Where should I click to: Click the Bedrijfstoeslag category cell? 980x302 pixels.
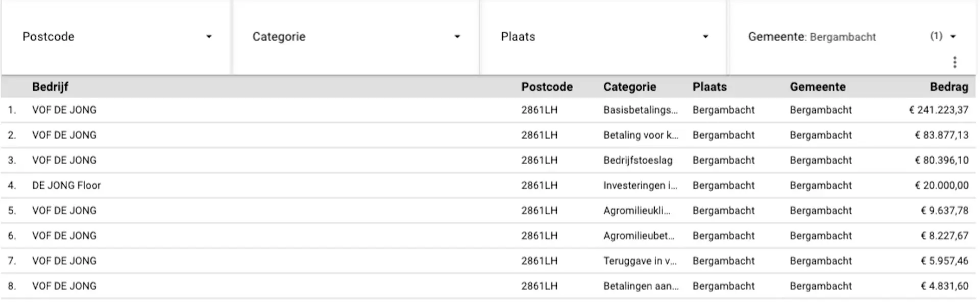[638, 160]
